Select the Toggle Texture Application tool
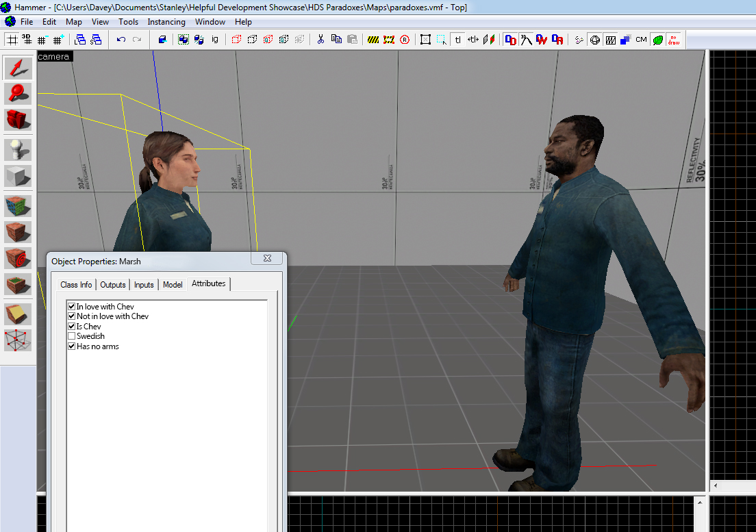The width and height of the screenshot is (756, 532). (x=18, y=206)
